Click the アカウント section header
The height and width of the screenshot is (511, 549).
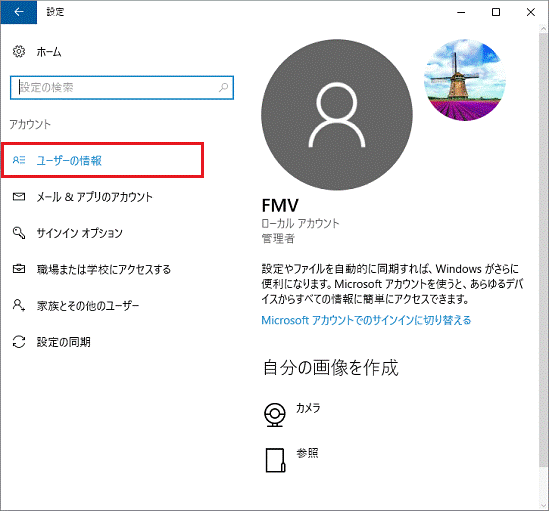[x=30, y=124]
